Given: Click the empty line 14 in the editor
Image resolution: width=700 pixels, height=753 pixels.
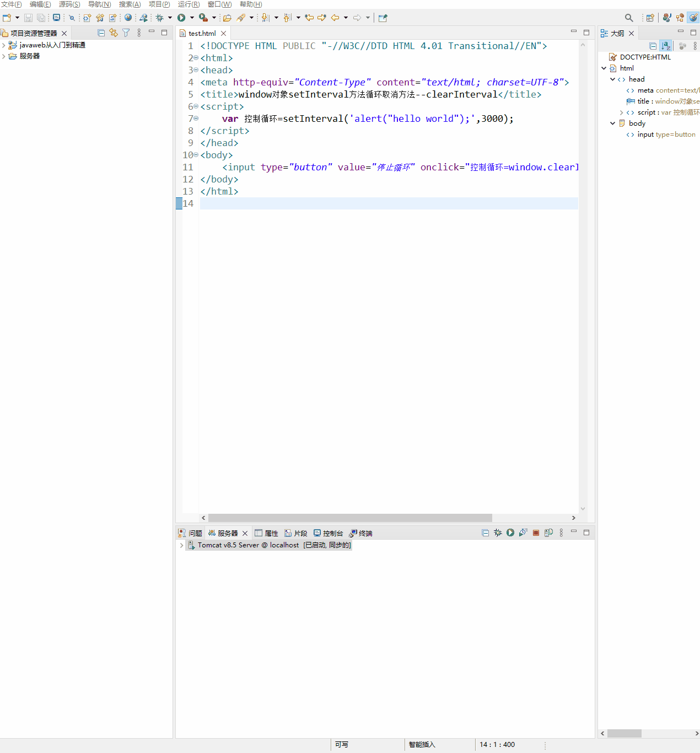Looking at the screenshot, I should (389, 203).
